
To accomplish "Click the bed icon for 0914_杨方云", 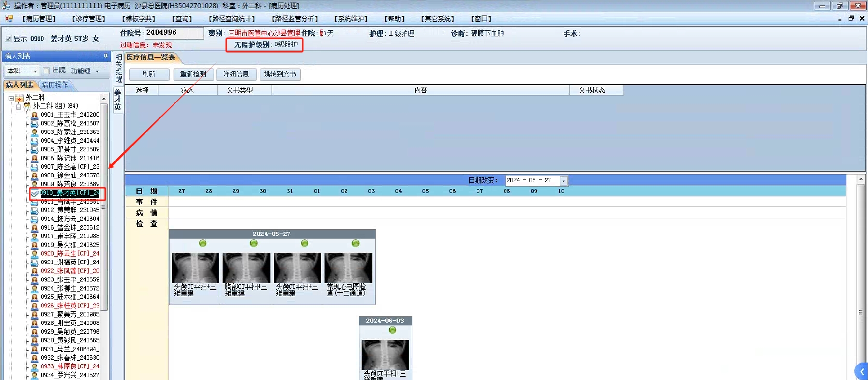I will pos(35,219).
